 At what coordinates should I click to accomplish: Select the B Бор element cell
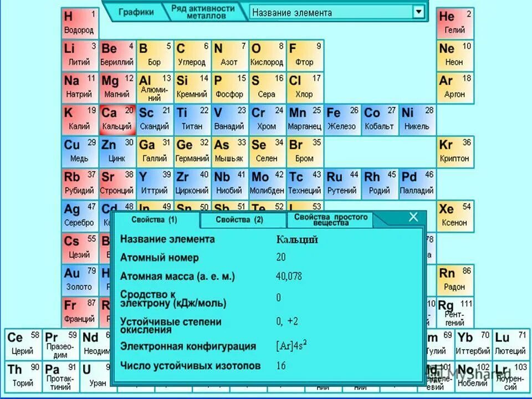coord(155,55)
